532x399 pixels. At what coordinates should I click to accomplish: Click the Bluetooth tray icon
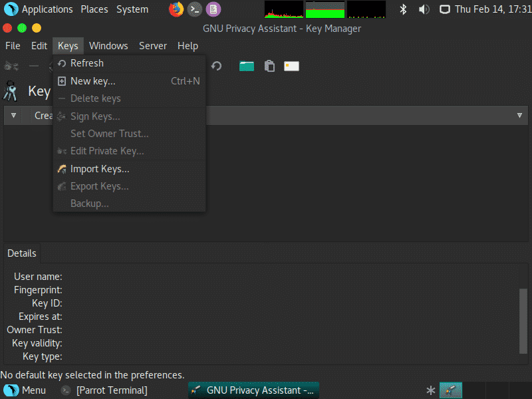click(403, 9)
